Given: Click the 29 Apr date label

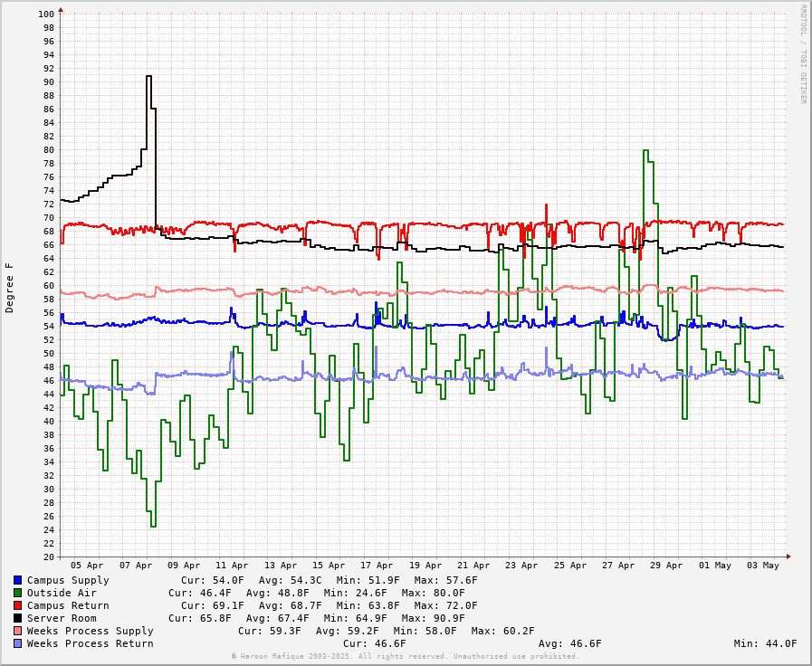Looking at the screenshot, I should point(666,566).
